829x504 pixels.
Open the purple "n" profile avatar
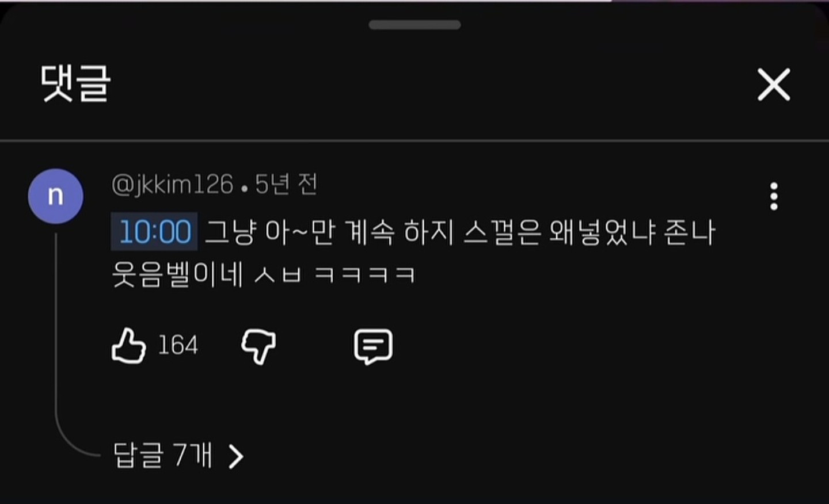click(x=56, y=196)
